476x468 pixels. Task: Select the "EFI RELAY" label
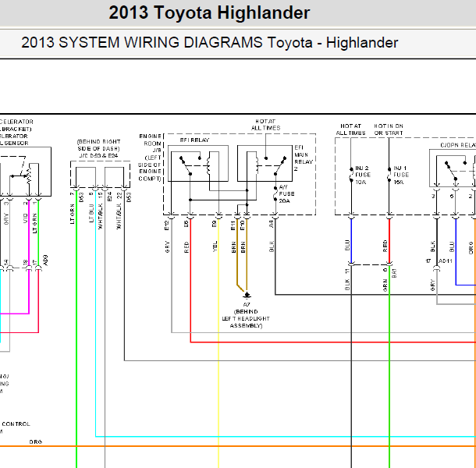(x=194, y=140)
